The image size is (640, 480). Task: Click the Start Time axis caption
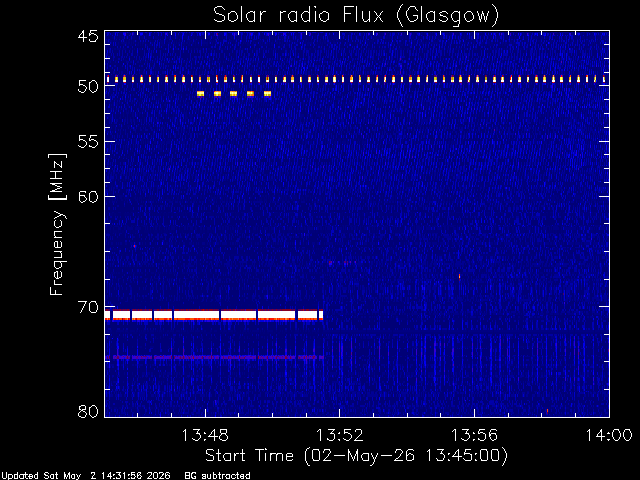point(356,456)
